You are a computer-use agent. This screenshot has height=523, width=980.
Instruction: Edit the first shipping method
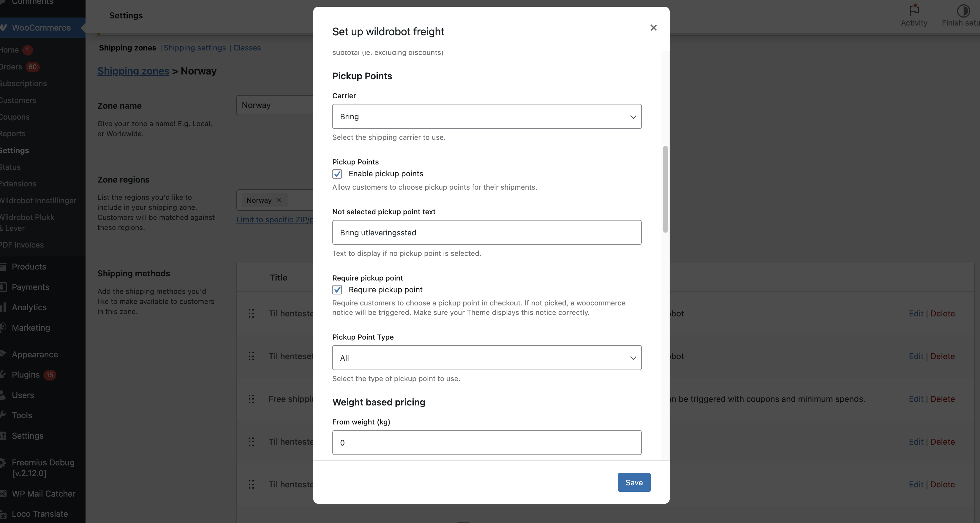click(916, 313)
